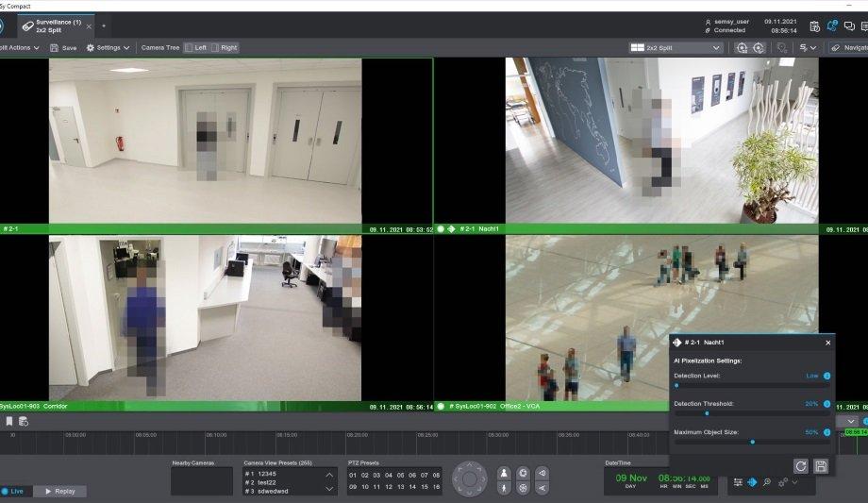
Task: Click the pixelization icon in Nacht1 title bar
Action: click(x=451, y=228)
